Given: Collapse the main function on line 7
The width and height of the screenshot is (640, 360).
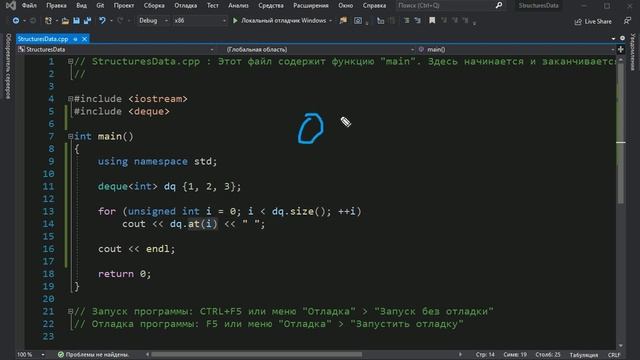Looking at the screenshot, I should [70, 136].
